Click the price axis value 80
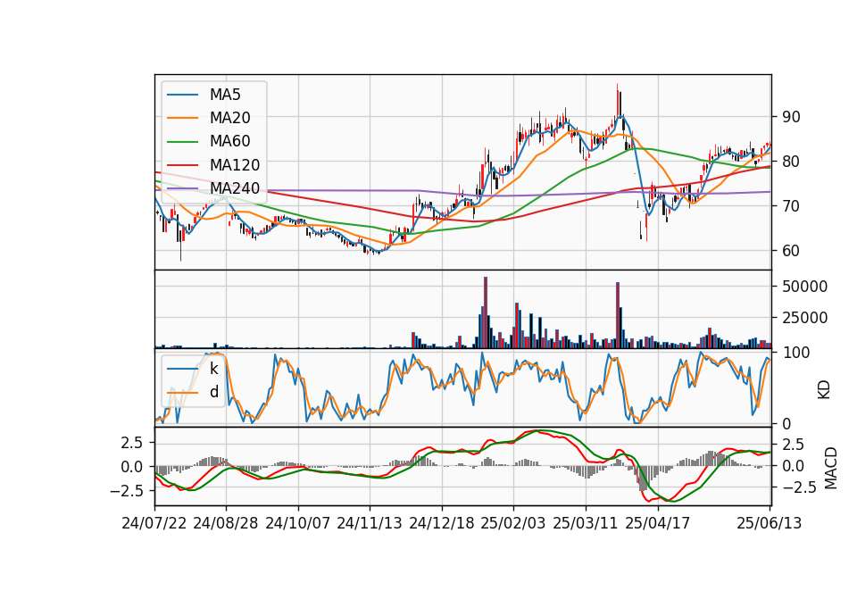This screenshot has width=857, height=616. coord(791,162)
